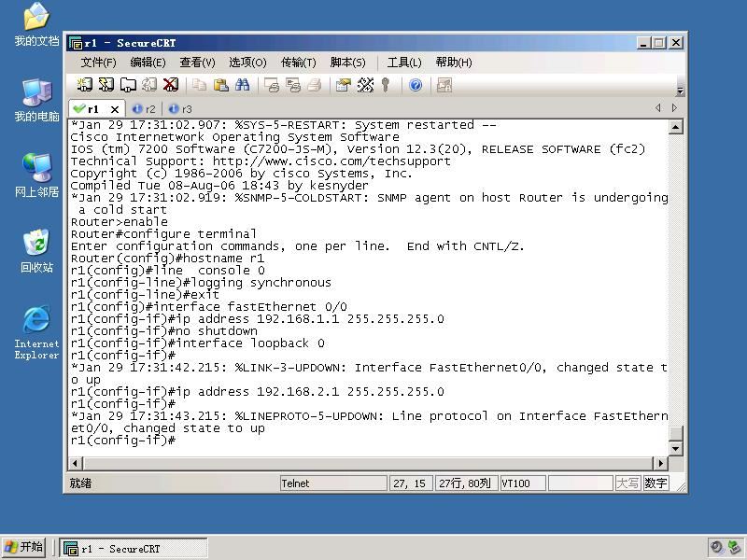Click the Connect toolbar icon
Viewport: 747px width, 560px height.
click(x=85, y=85)
